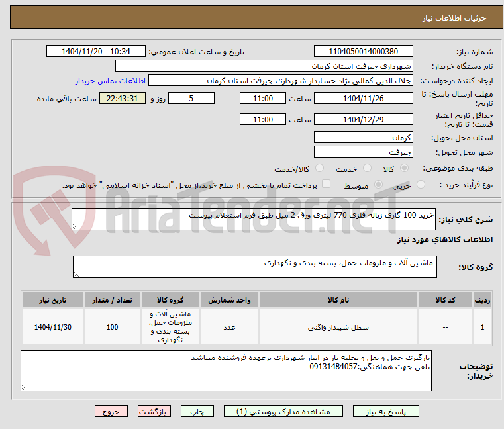The image size is (504, 429).
Task: Toggle the اسناد خزانه اسلامی payment checkbox
Action: tap(326, 184)
